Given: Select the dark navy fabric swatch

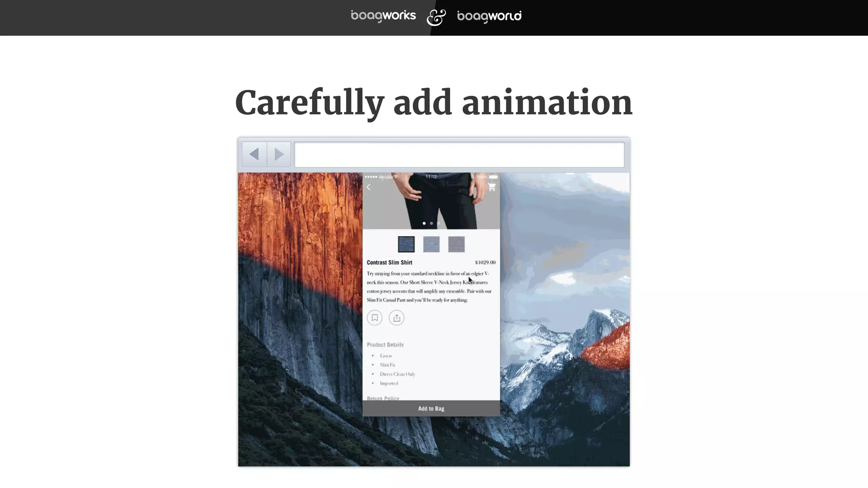Looking at the screenshot, I should (406, 244).
